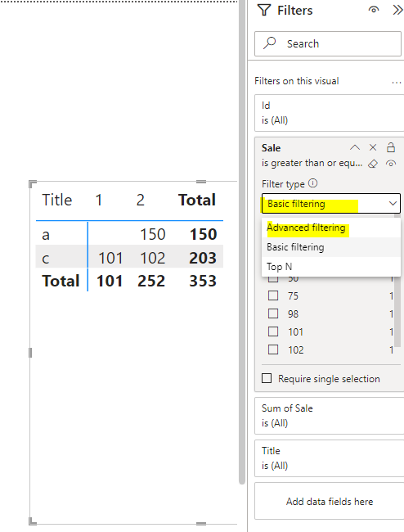Viewport: 404px width, 532px height.
Task: Select row c in the matrix
Action: [x=46, y=259]
